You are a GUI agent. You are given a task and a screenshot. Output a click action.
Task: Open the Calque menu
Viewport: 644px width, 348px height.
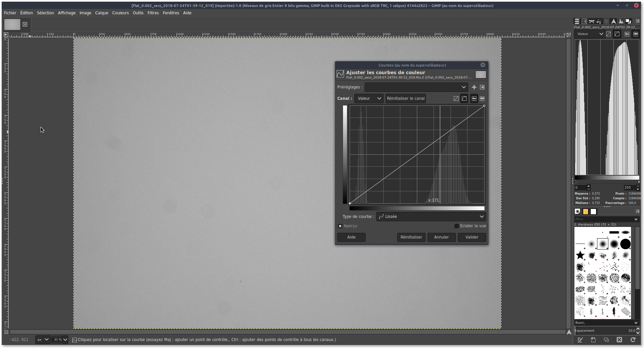point(102,13)
